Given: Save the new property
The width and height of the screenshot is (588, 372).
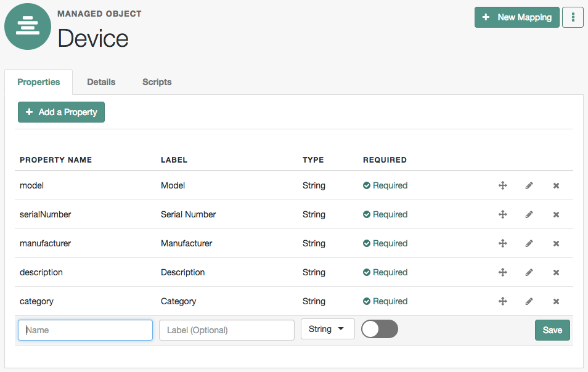Looking at the screenshot, I should coord(552,330).
